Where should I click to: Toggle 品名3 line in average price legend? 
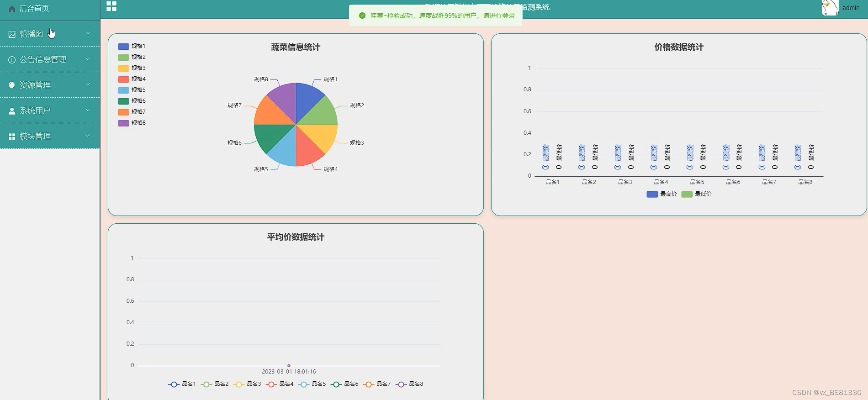[x=247, y=384]
